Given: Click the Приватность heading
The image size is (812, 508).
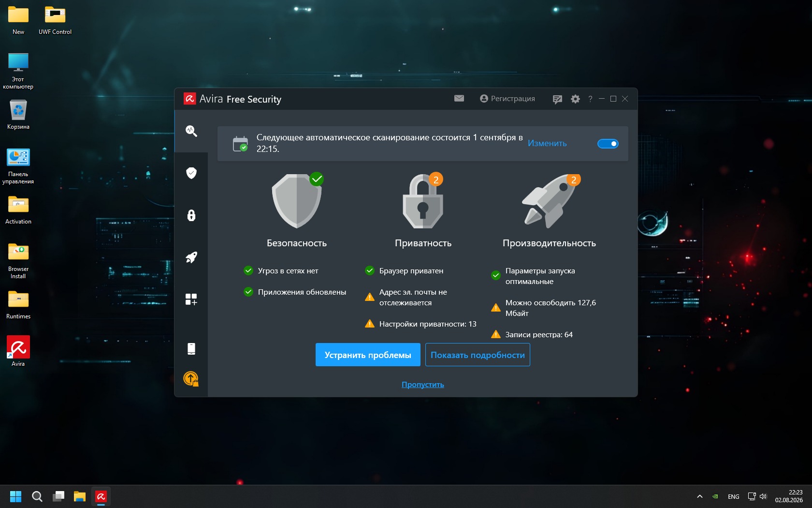Looking at the screenshot, I should [423, 243].
